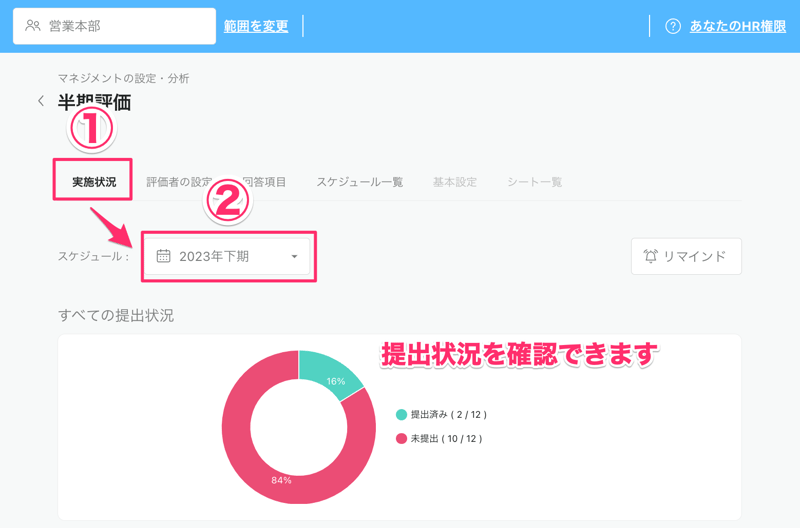The image size is (800, 528).
Task: Open the 営業本部 scope selector
Action: coord(114,26)
